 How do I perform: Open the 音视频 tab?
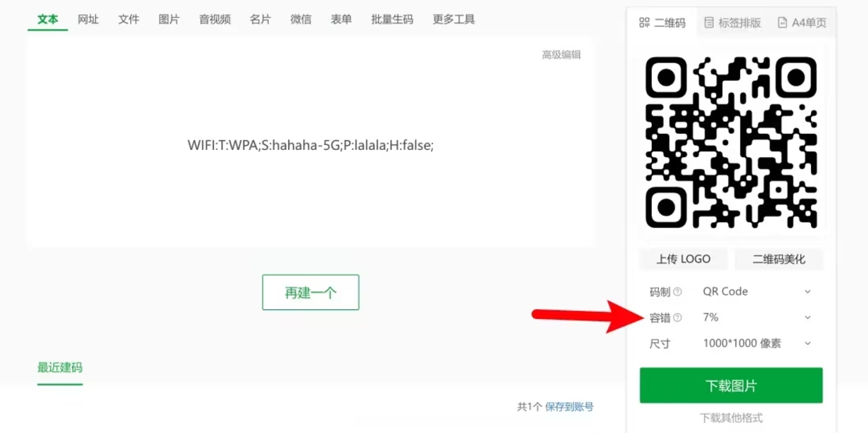pos(215,20)
